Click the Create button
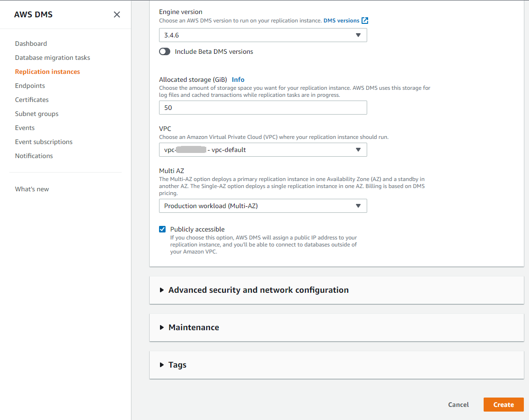529x420 pixels. [x=503, y=405]
